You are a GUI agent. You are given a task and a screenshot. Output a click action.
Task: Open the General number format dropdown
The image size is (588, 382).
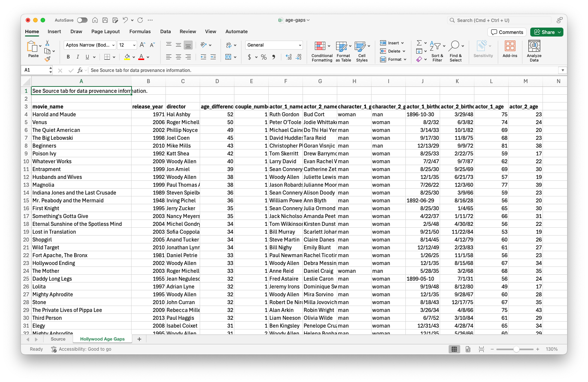coord(300,45)
